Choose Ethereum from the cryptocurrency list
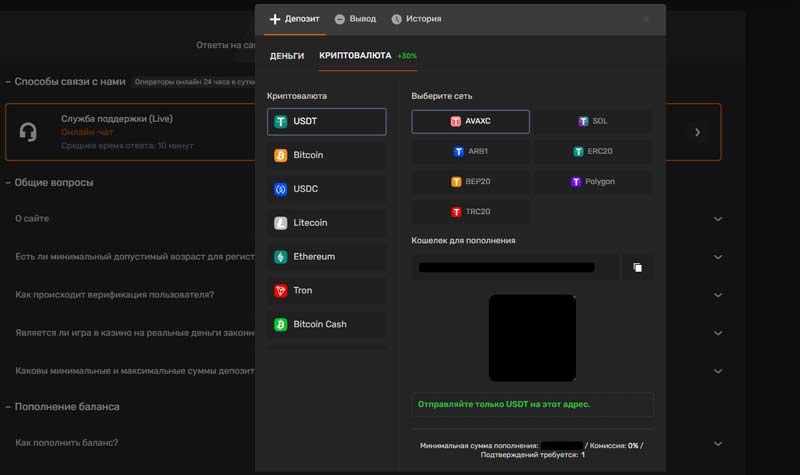 click(326, 257)
